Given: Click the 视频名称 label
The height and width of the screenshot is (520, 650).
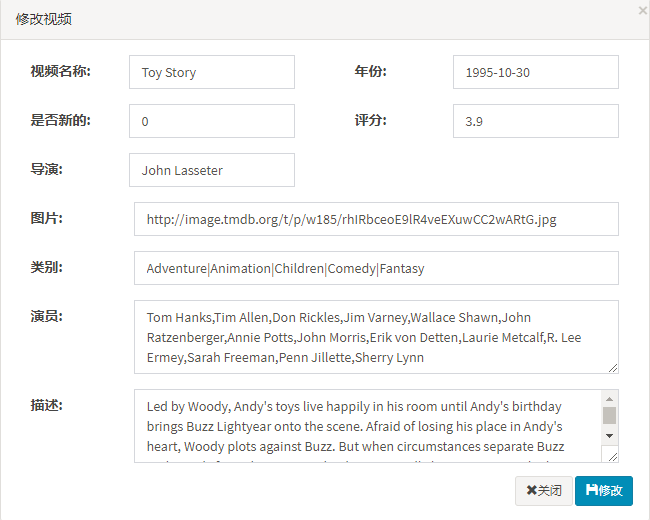Looking at the screenshot, I should (60, 71).
